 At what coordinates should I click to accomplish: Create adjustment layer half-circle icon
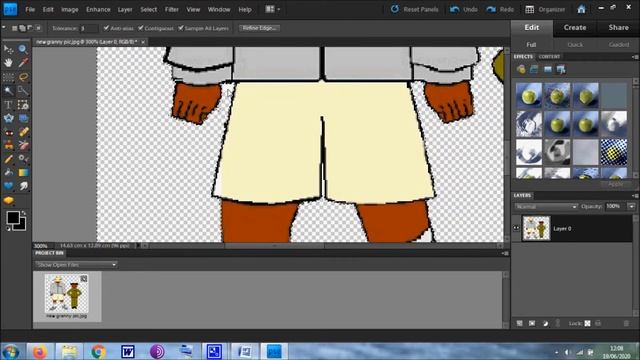545,323
